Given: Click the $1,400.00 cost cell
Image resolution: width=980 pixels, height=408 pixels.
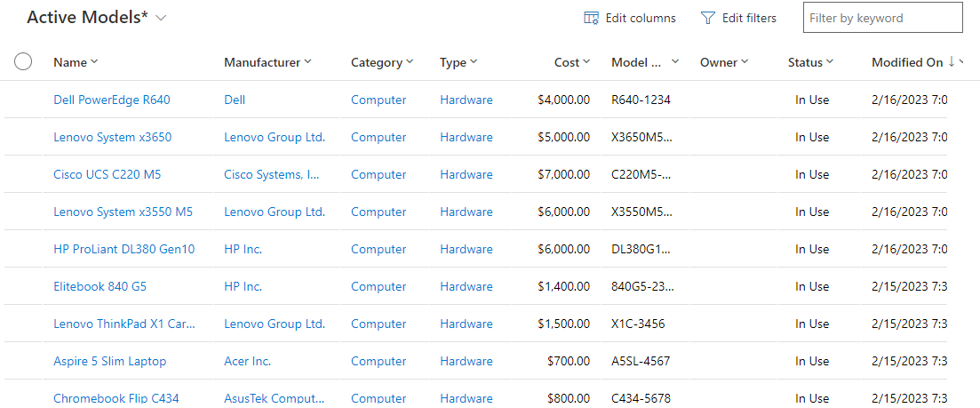Looking at the screenshot, I should 564,286.
